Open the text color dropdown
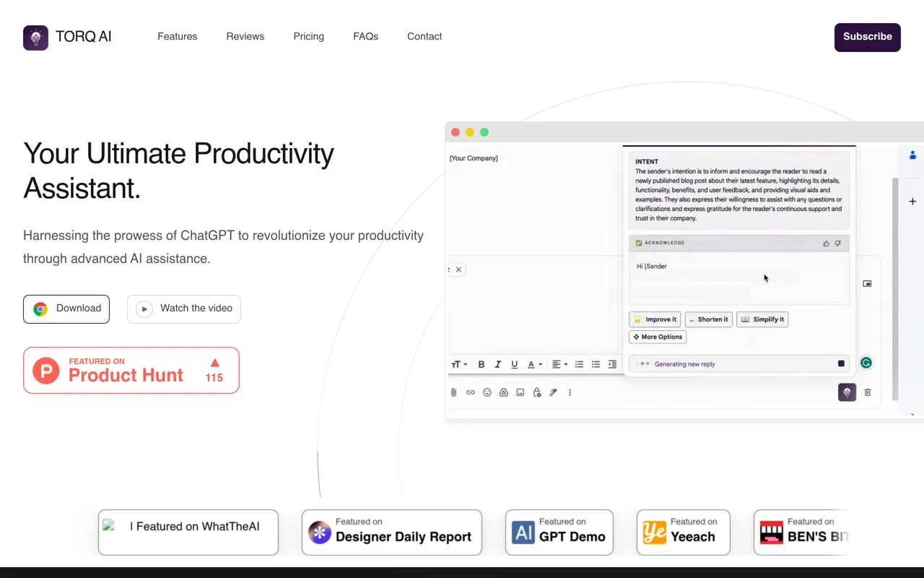The height and width of the screenshot is (578, 924). coord(534,365)
